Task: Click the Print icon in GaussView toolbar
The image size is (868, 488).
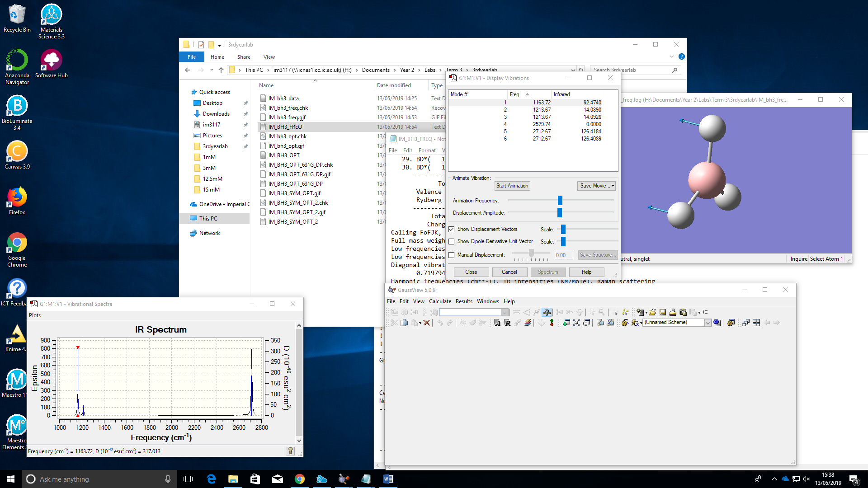Action: pyautogui.click(x=673, y=312)
